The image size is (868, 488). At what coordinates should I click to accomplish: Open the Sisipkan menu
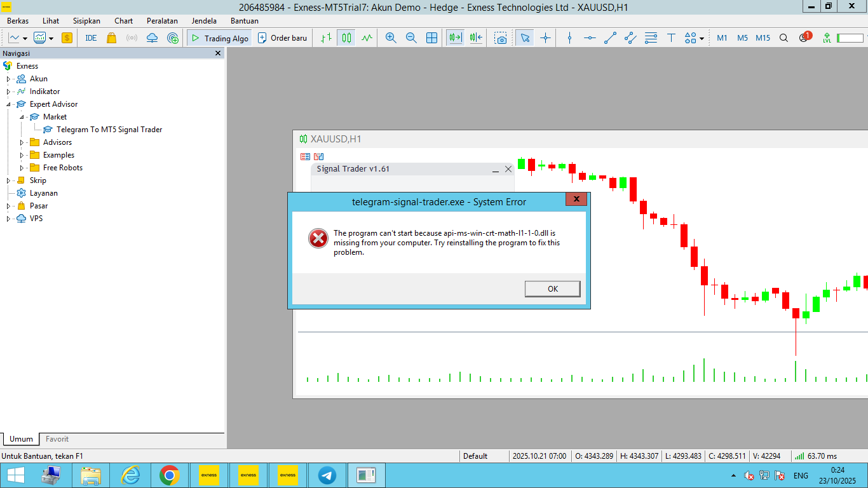pyautogui.click(x=86, y=21)
